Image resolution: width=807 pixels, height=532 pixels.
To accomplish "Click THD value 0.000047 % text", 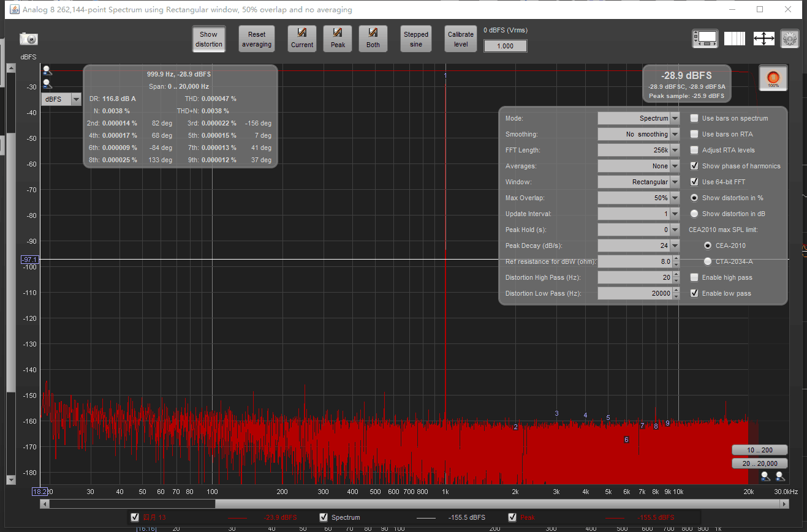I will point(219,99).
